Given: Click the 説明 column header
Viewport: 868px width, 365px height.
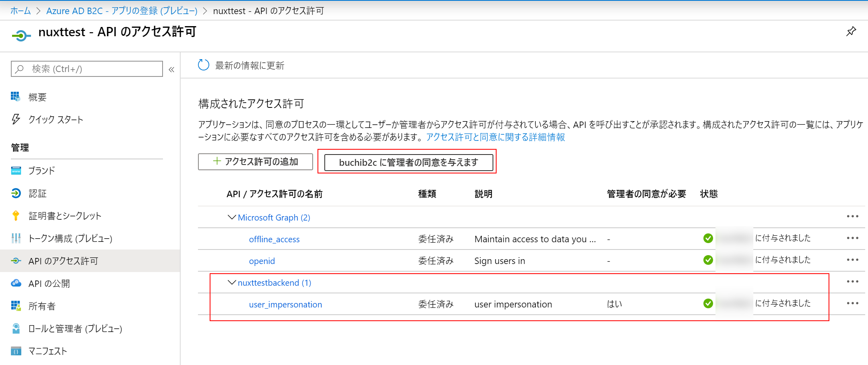Looking at the screenshot, I should [484, 194].
